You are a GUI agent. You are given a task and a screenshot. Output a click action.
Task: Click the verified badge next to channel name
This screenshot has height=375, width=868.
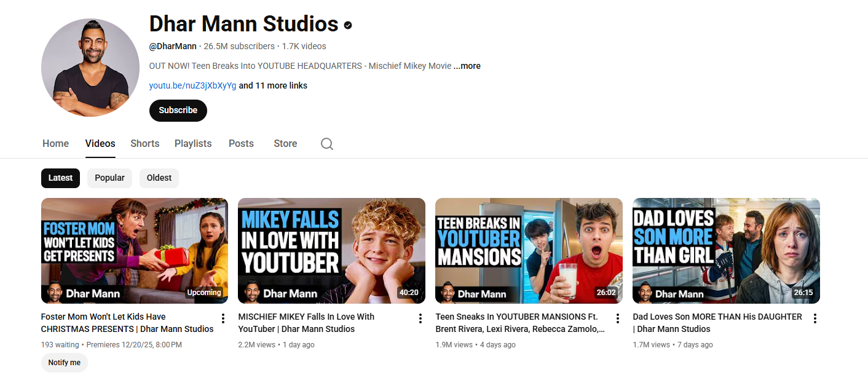[x=348, y=25]
